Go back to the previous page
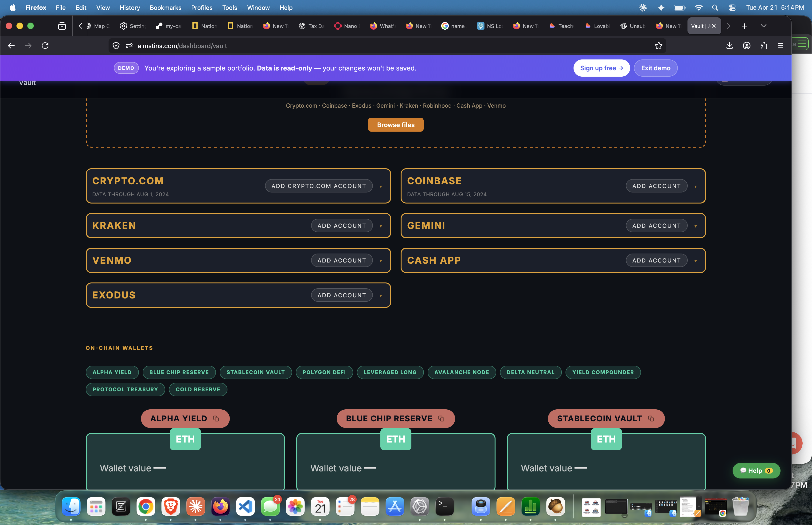The width and height of the screenshot is (812, 525). click(x=11, y=46)
